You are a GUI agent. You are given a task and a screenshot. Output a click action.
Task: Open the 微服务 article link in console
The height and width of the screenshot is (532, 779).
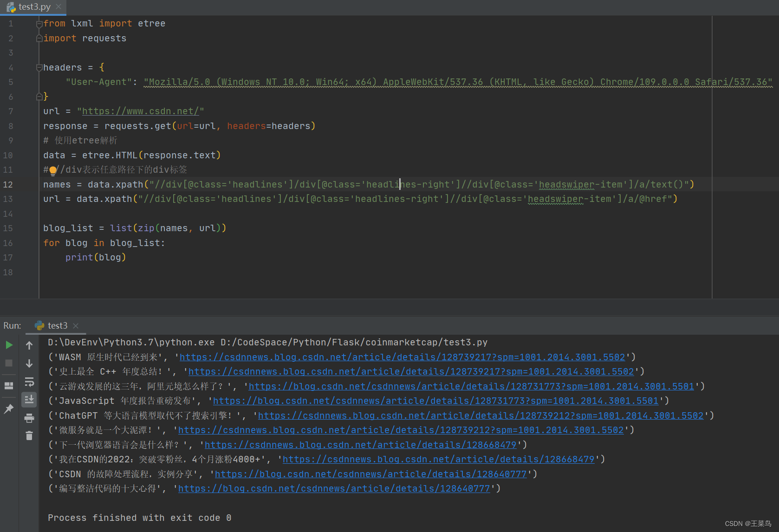coord(401,430)
